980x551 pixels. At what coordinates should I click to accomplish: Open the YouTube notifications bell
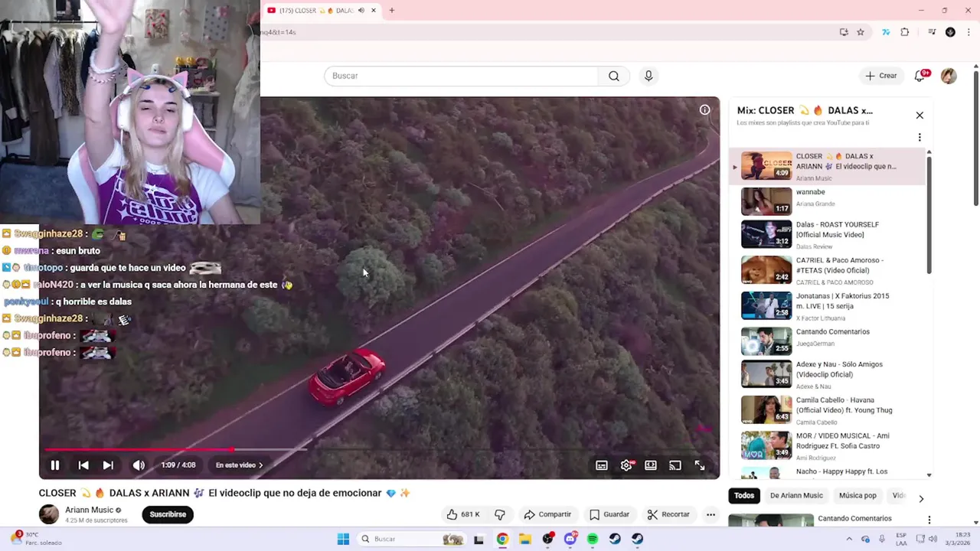920,76
